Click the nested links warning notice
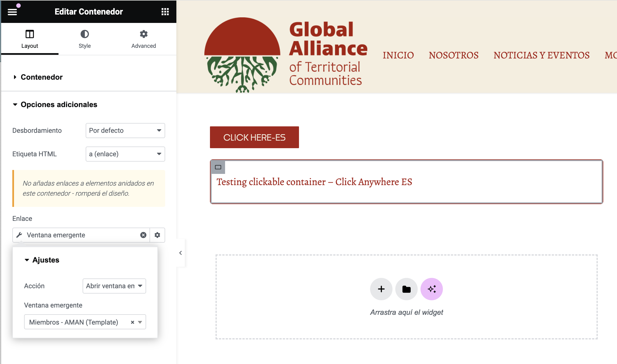 (89, 188)
